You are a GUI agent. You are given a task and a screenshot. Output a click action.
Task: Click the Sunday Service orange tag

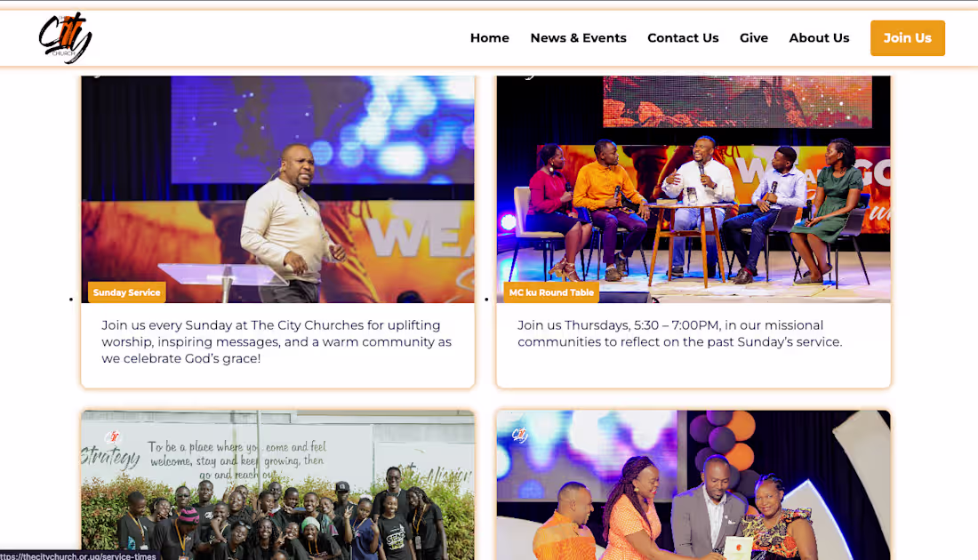tap(126, 292)
